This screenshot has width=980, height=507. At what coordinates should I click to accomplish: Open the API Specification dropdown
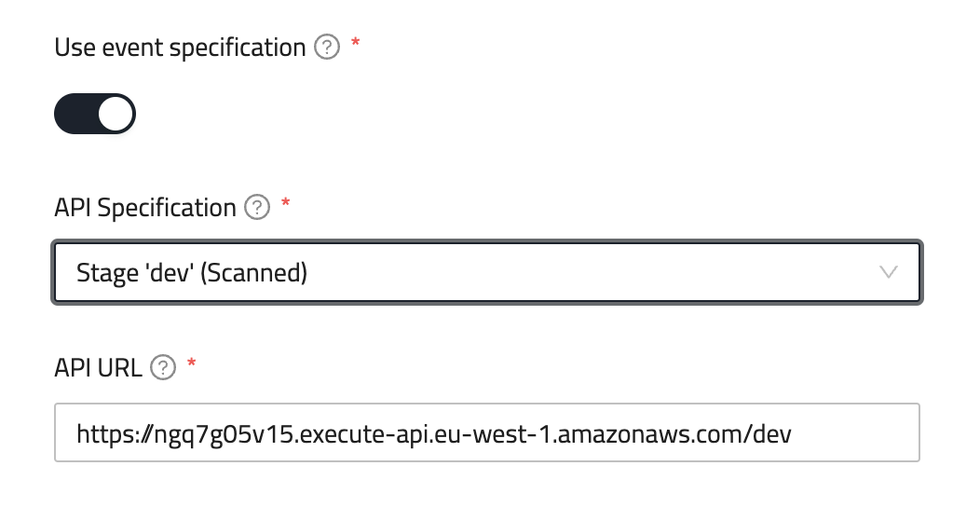[486, 273]
